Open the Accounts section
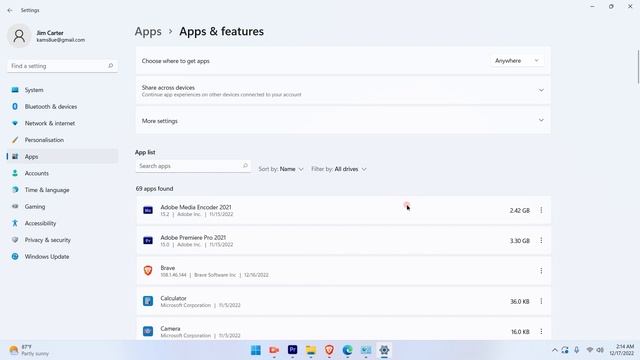This screenshot has width=640, height=360. tap(62, 173)
